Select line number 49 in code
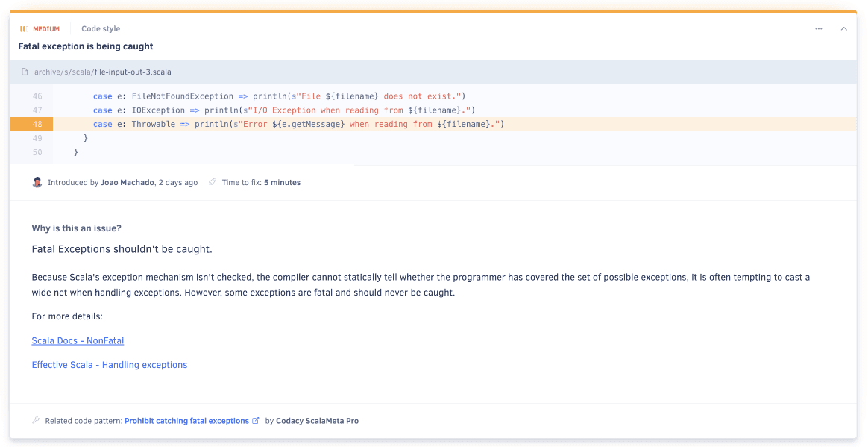Viewport: 868px width, 447px height. click(37, 138)
